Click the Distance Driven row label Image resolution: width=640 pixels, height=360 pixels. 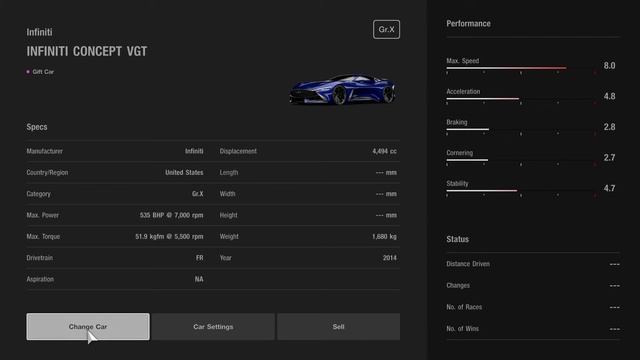coord(468,264)
